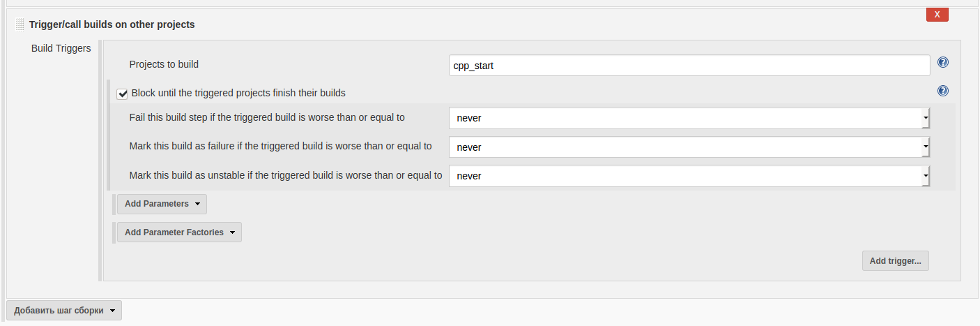Open the 'Fail this build step' dropdown
This screenshot has width=980, height=326.
point(689,118)
